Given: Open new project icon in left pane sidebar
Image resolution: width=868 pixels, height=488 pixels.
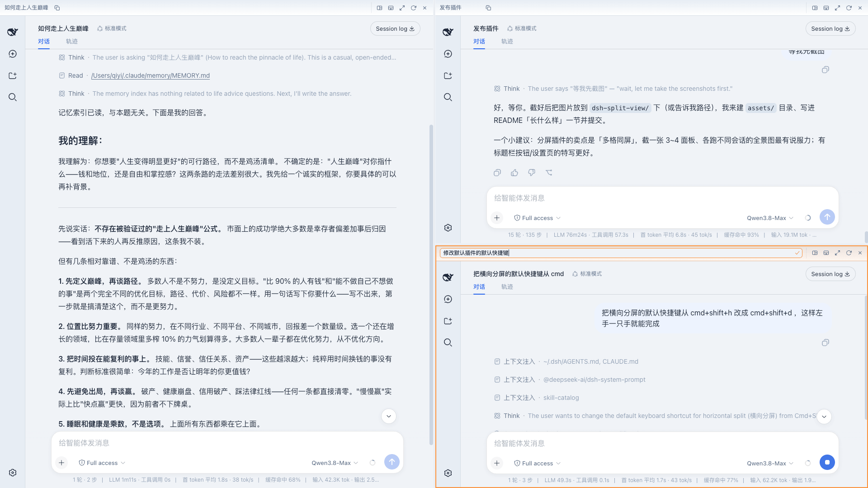Looking at the screenshot, I should click(13, 75).
